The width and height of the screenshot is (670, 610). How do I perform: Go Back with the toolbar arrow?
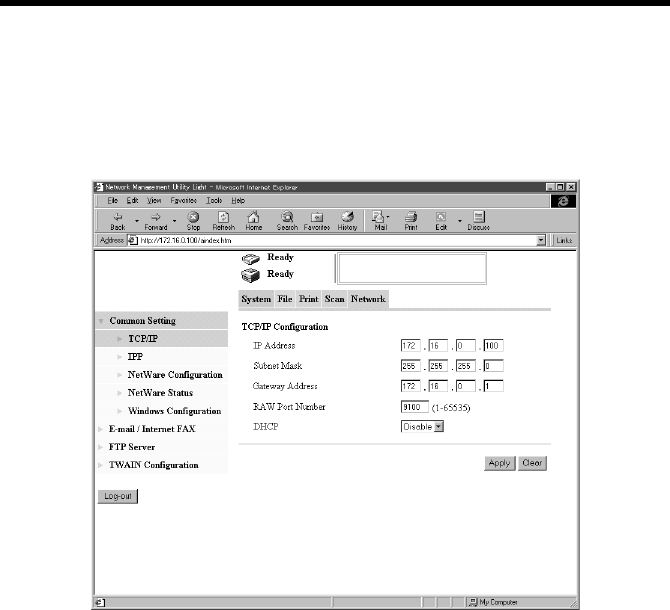(x=118, y=217)
